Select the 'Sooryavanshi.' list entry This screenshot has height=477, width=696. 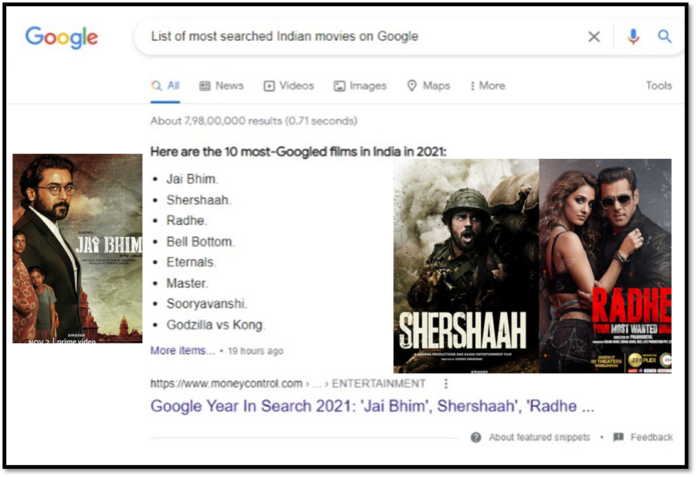click(207, 304)
